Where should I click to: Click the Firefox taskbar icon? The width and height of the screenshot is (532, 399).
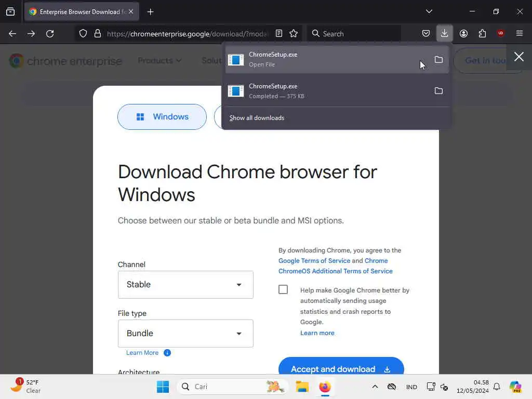point(325,387)
